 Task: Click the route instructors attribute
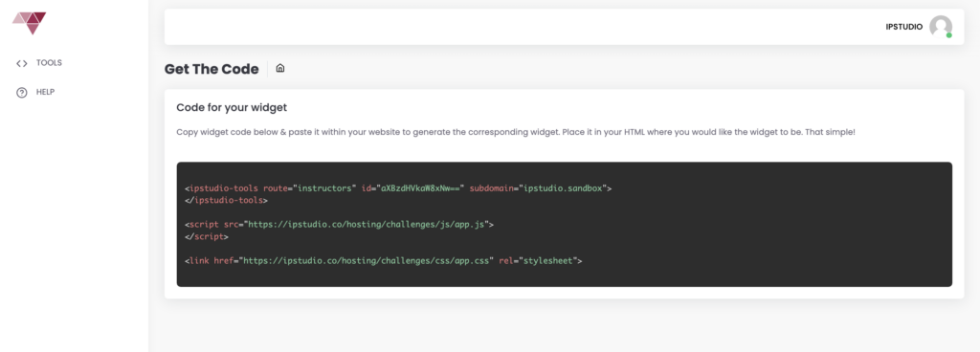click(x=309, y=187)
